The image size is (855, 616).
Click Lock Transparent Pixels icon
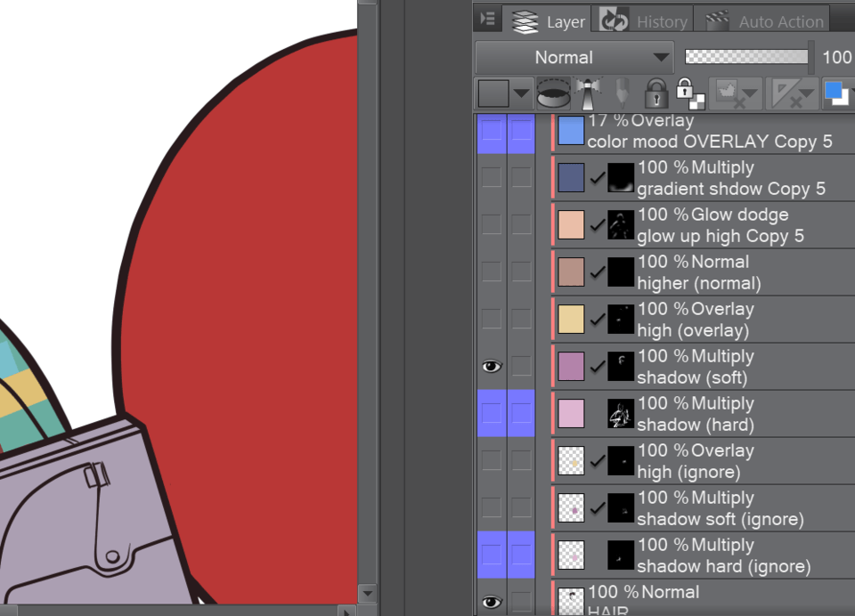[x=686, y=93]
